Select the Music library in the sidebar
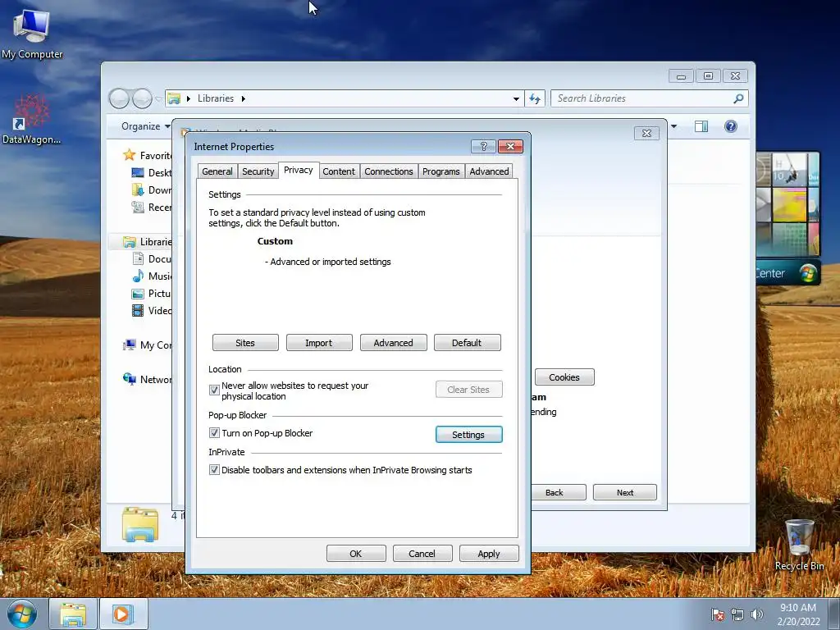This screenshot has height=630, width=840. (152, 276)
